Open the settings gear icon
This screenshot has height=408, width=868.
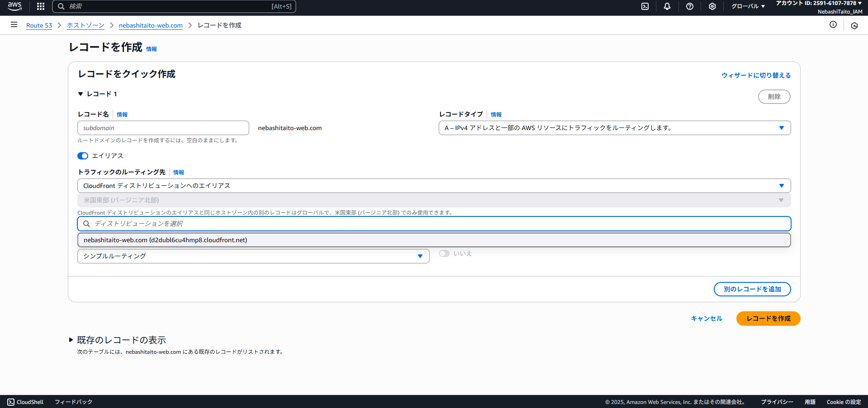coord(712,6)
